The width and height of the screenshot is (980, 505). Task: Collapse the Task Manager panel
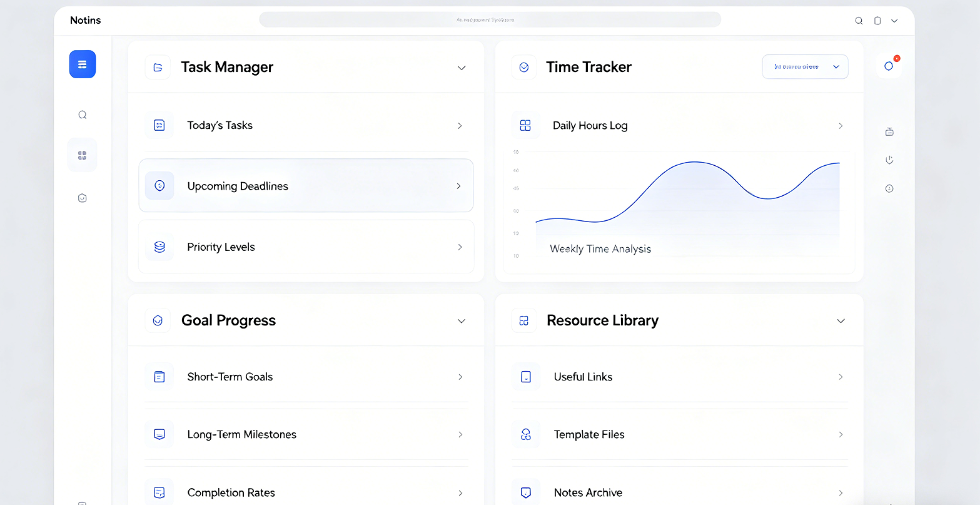point(462,68)
